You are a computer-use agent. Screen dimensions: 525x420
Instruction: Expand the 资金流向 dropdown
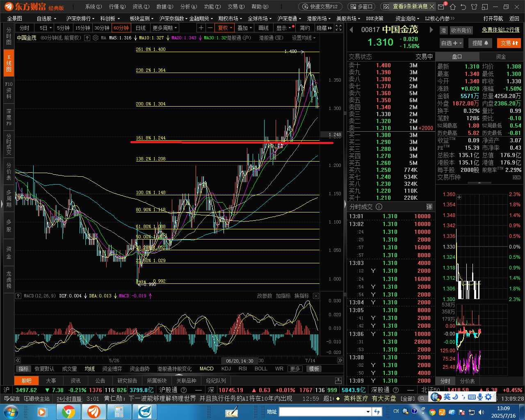tap(407, 18)
